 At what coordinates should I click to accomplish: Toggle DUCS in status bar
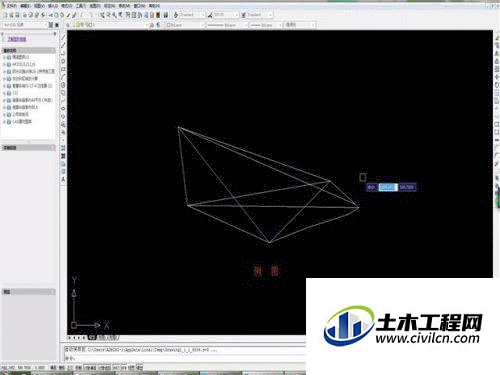coord(115,368)
